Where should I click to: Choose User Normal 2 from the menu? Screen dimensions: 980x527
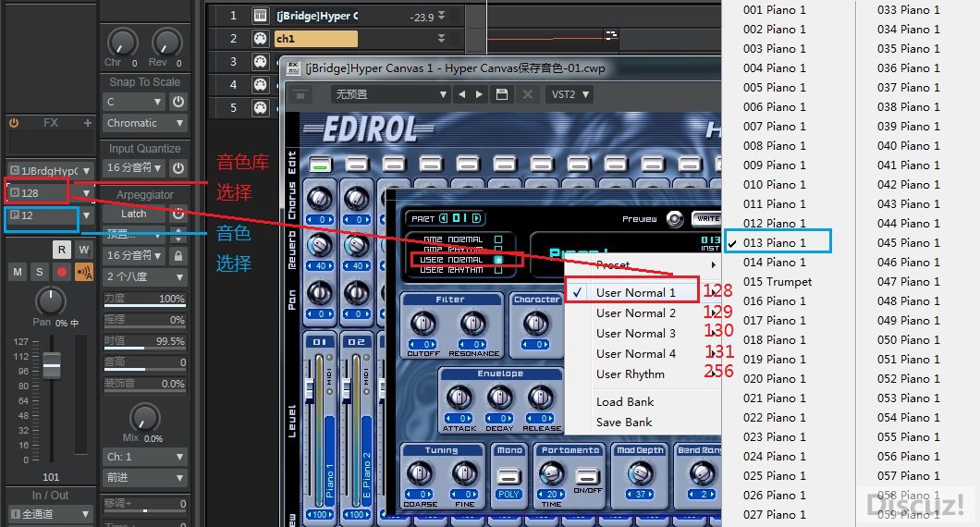pyautogui.click(x=636, y=313)
